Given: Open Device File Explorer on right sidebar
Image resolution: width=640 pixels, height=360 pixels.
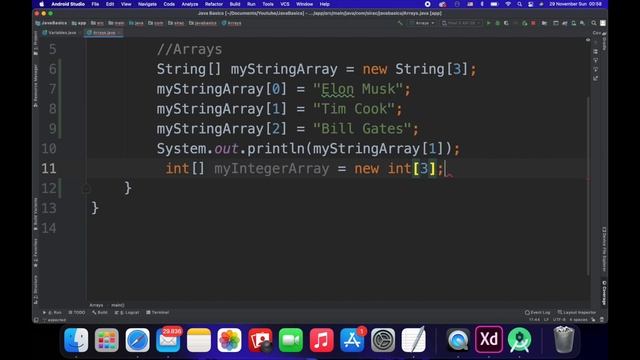Looking at the screenshot, I should (604, 249).
